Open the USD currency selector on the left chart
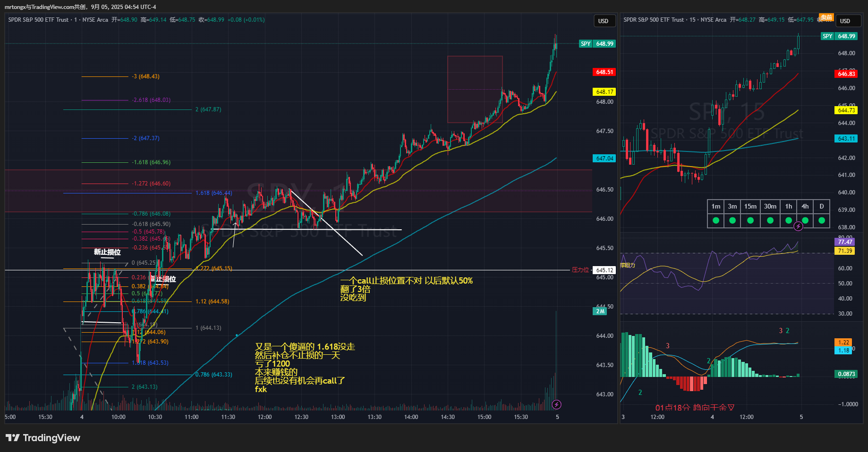Viewport: 868px width, 452px height. tap(604, 21)
